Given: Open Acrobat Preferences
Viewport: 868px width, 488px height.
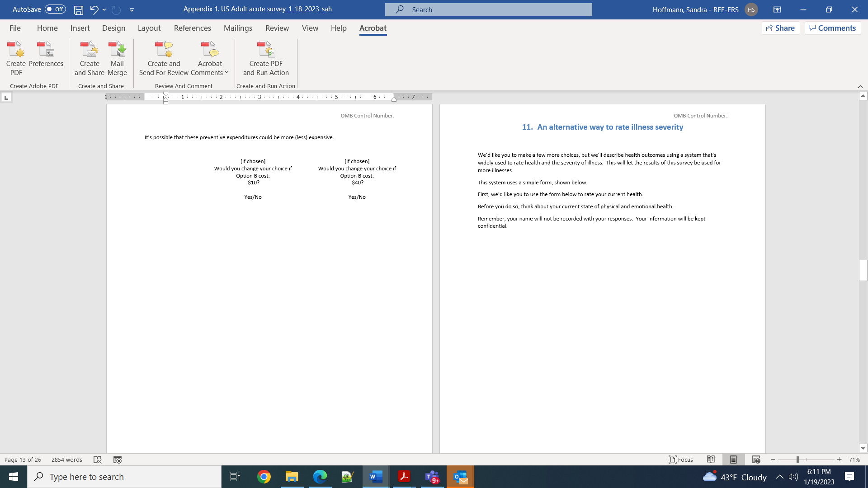Looking at the screenshot, I should coord(46,54).
